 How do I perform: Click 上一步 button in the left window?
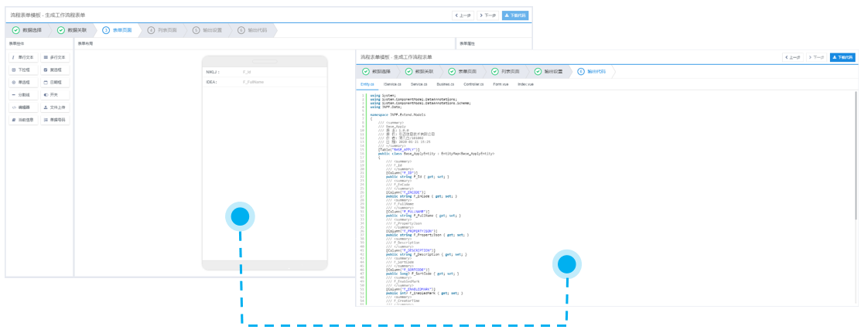point(463,15)
